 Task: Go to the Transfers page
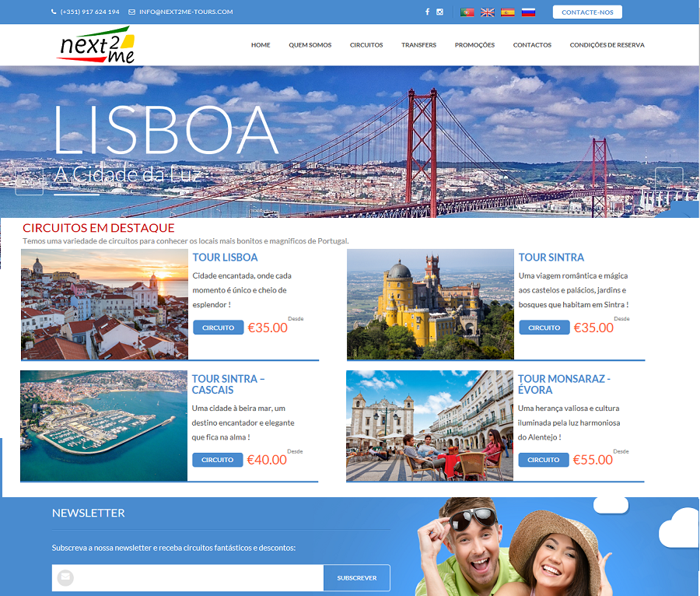pos(418,45)
